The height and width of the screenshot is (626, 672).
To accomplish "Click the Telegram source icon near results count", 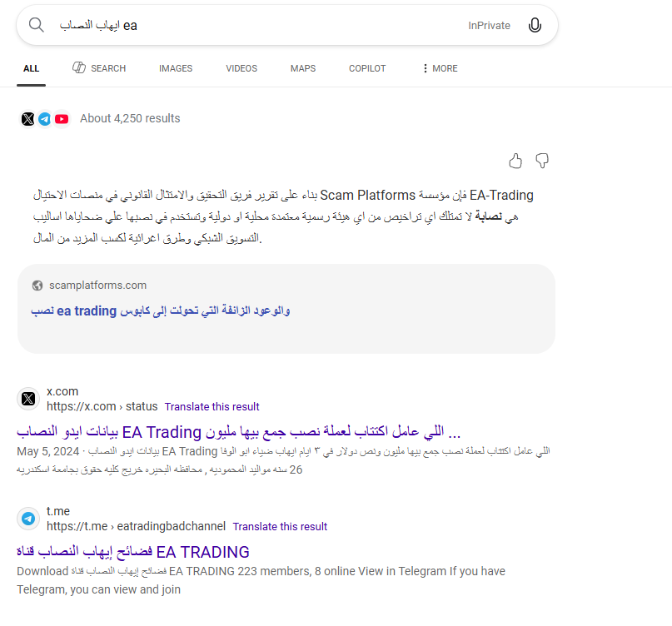I will coord(45,119).
